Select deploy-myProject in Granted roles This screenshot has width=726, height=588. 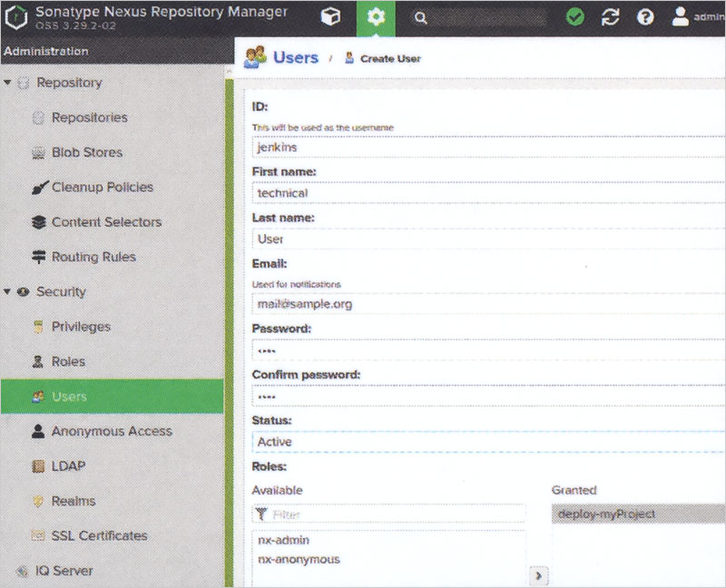(x=639, y=514)
